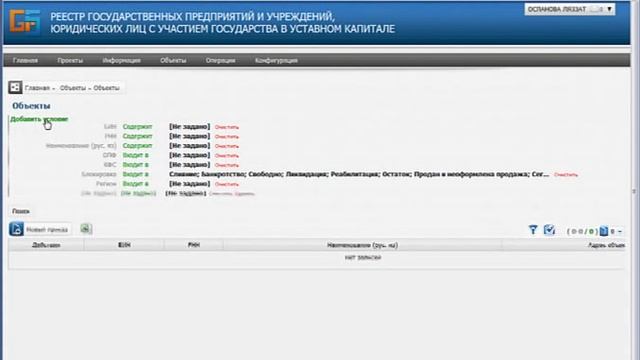The image size is (640, 360).
Task: Click the Главная breadcrumb link
Action: pyautogui.click(x=37, y=88)
